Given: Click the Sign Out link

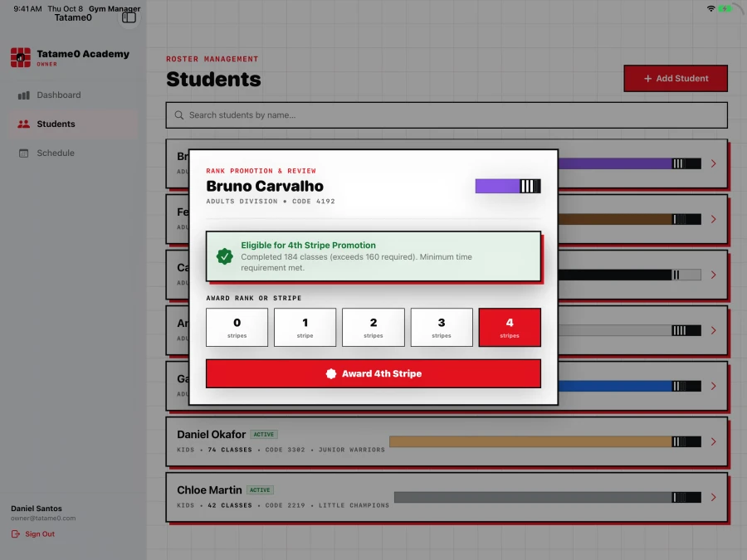Looking at the screenshot, I should (33, 533).
